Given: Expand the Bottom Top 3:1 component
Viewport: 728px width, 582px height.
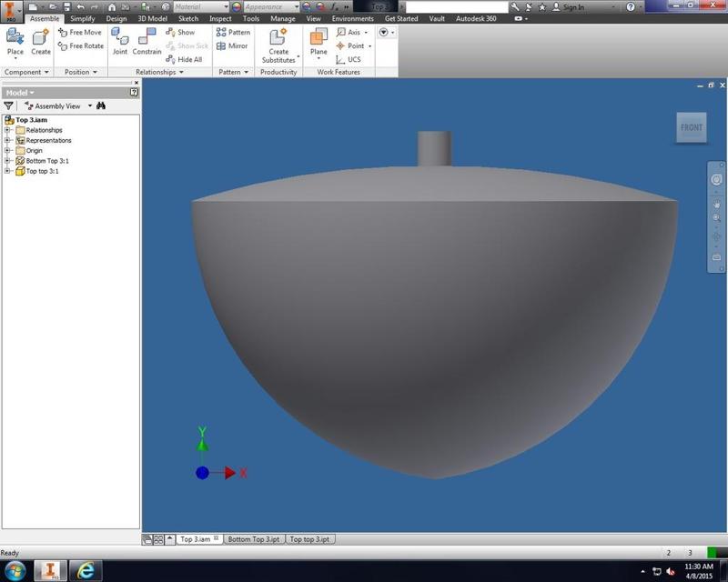Looking at the screenshot, I should [7, 161].
